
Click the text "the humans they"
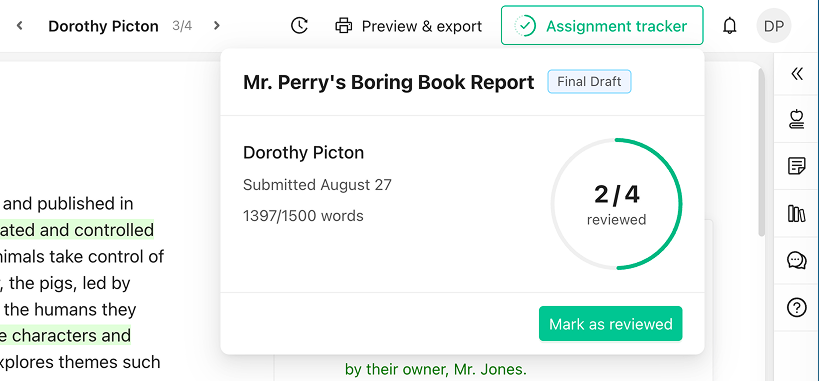pyautogui.click(x=70, y=309)
